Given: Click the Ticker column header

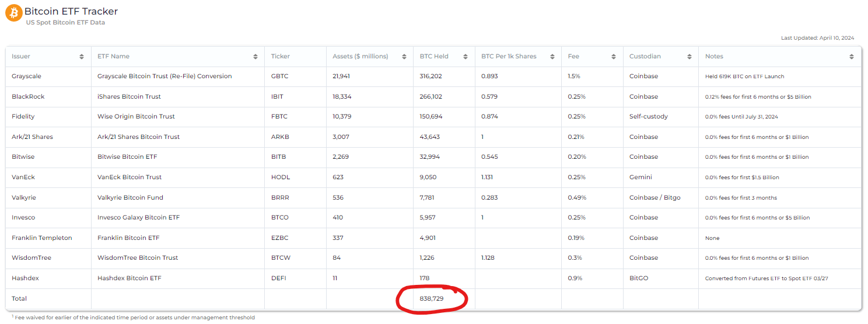Looking at the screenshot, I should 281,57.
